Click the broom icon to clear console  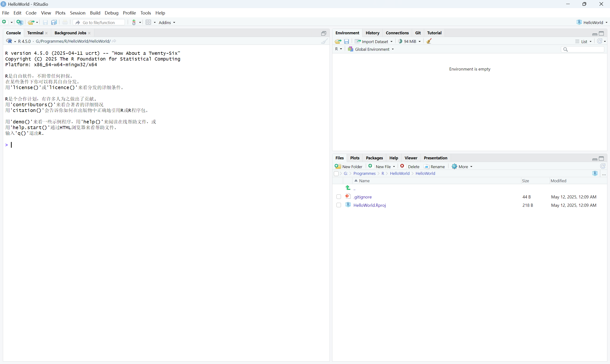pos(324,41)
